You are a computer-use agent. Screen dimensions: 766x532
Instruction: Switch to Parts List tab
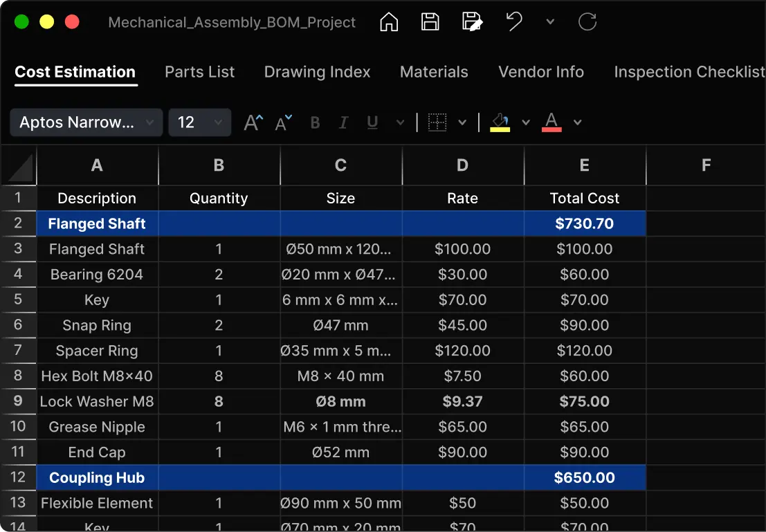click(200, 73)
